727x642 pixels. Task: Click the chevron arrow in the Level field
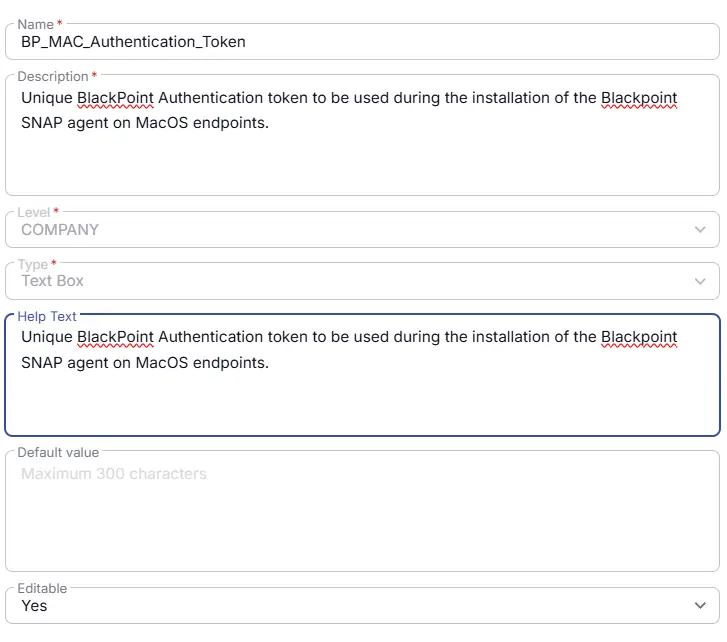coord(700,230)
